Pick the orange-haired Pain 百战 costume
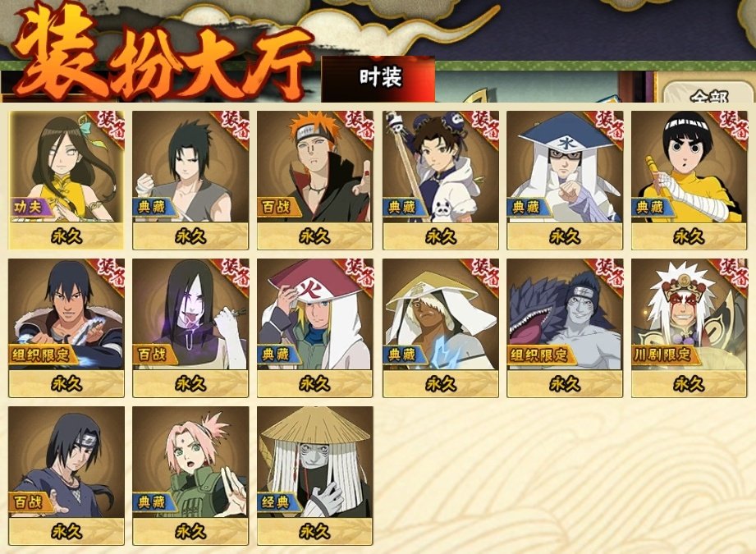This screenshot has height=554, width=756. tap(315, 180)
